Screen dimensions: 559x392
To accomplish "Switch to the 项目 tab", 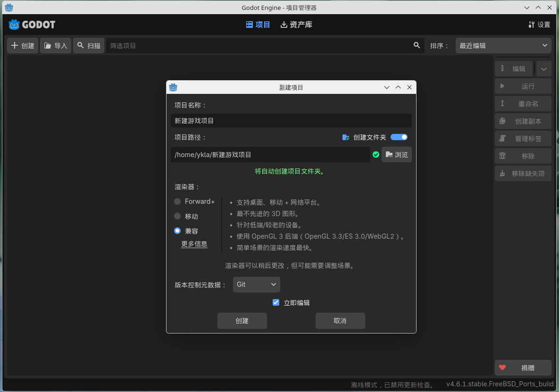I will [x=258, y=25].
